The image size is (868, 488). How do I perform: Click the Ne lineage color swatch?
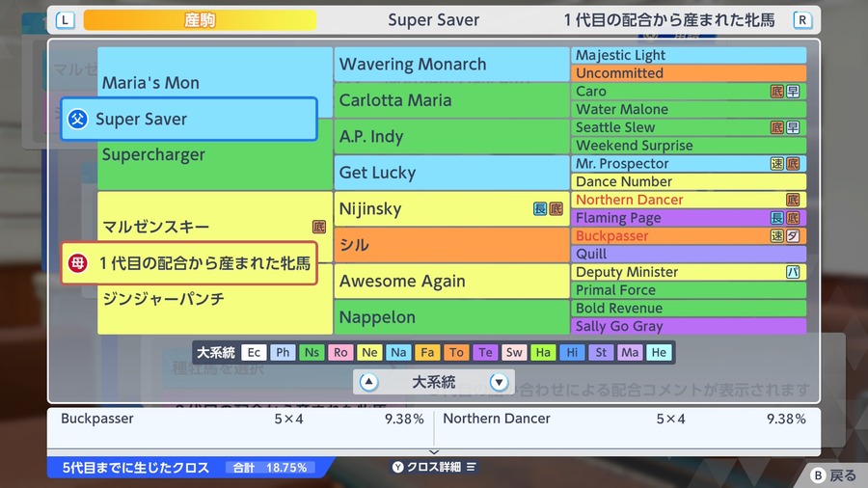pos(369,352)
